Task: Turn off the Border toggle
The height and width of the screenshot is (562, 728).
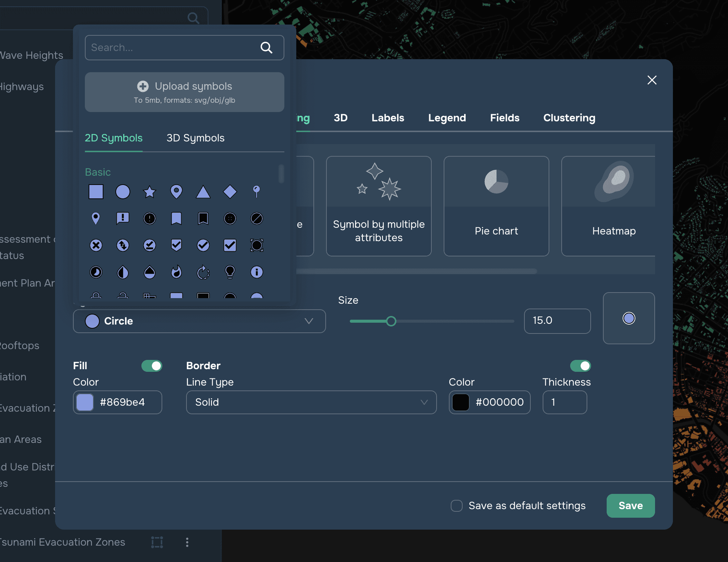Action: click(580, 366)
